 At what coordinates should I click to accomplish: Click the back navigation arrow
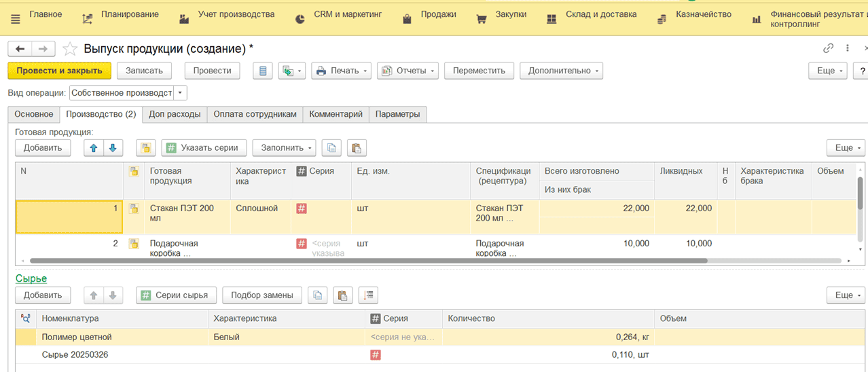point(20,49)
